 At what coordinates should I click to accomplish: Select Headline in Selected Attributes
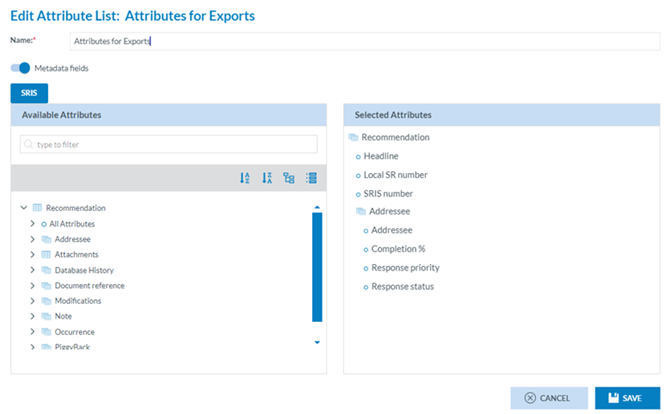pos(380,156)
